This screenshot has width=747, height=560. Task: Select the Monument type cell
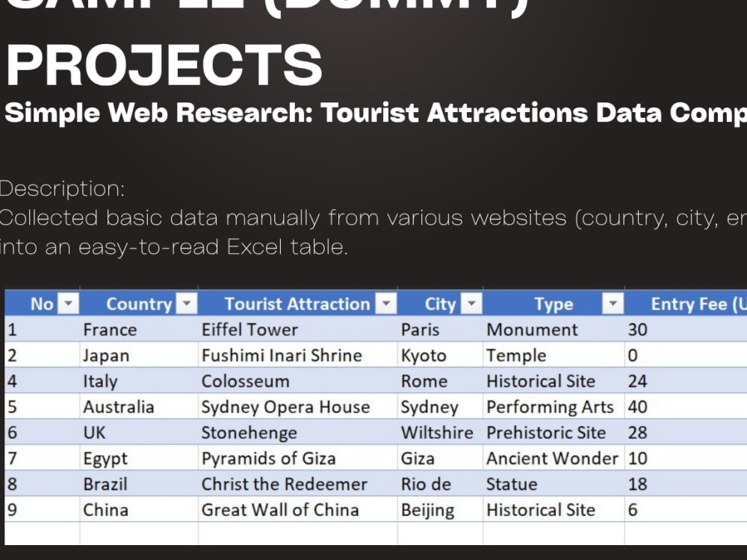pos(554,329)
